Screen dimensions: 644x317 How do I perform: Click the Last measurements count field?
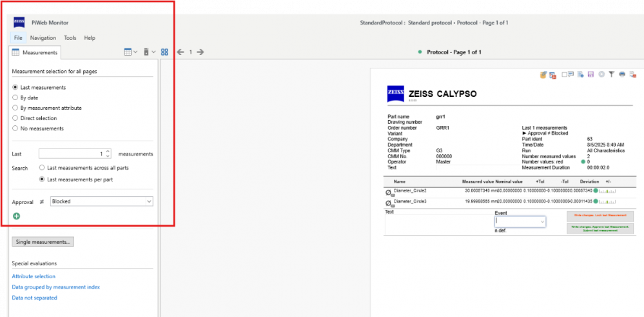[71, 154]
